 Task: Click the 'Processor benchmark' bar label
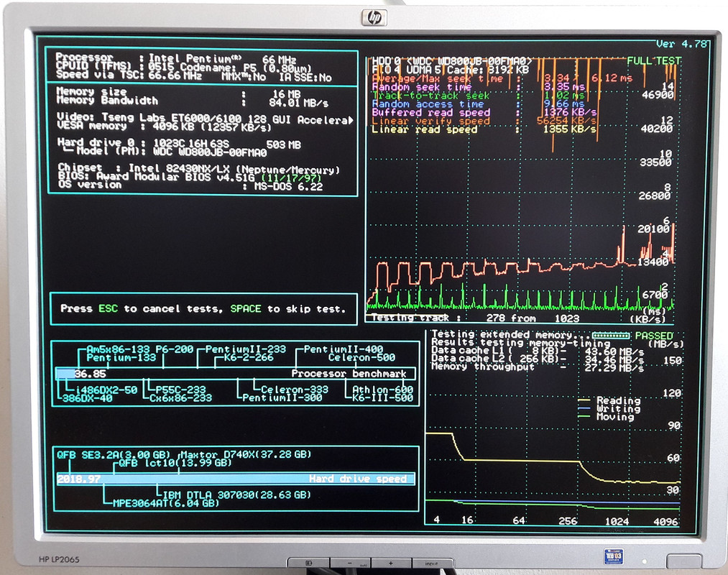pos(349,374)
